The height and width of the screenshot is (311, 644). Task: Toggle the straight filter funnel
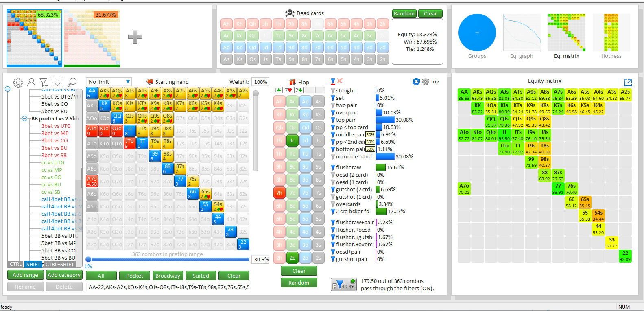pyautogui.click(x=333, y=91)
